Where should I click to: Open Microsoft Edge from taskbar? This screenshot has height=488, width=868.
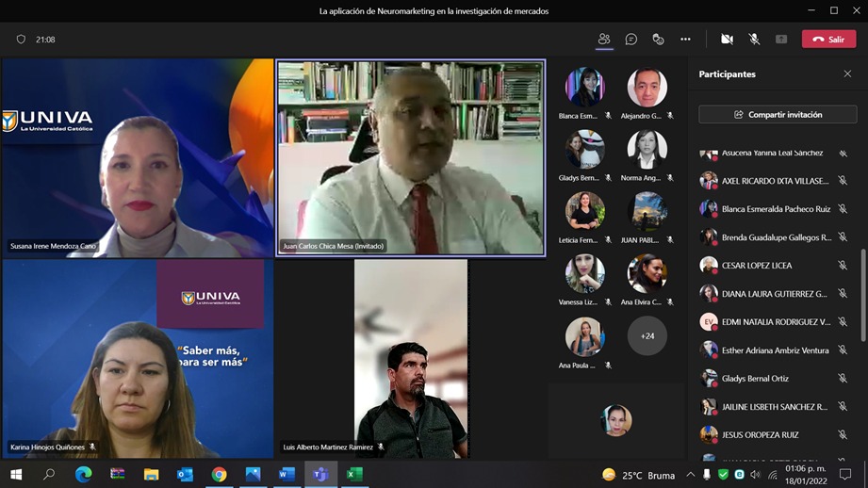[84, 474]
